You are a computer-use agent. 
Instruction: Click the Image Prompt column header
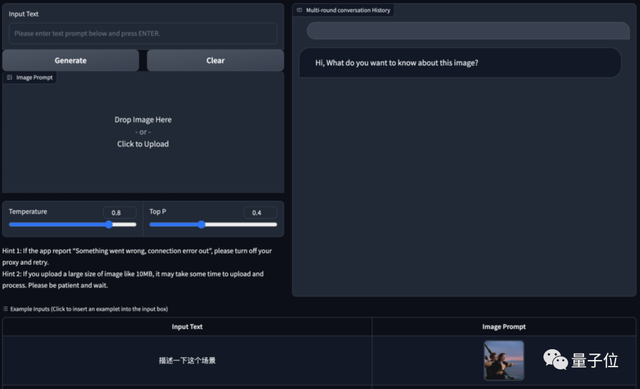(504, 327)
